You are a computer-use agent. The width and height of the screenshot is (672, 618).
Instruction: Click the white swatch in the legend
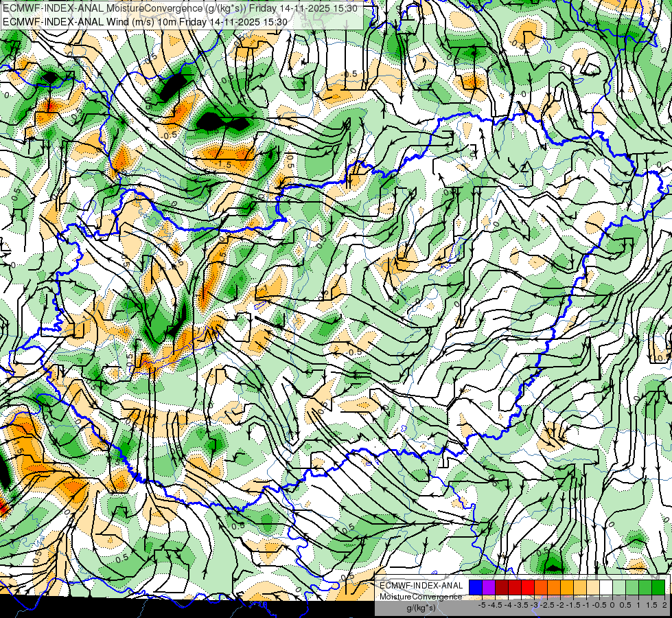pyautogui.click(x=606, y=587)
